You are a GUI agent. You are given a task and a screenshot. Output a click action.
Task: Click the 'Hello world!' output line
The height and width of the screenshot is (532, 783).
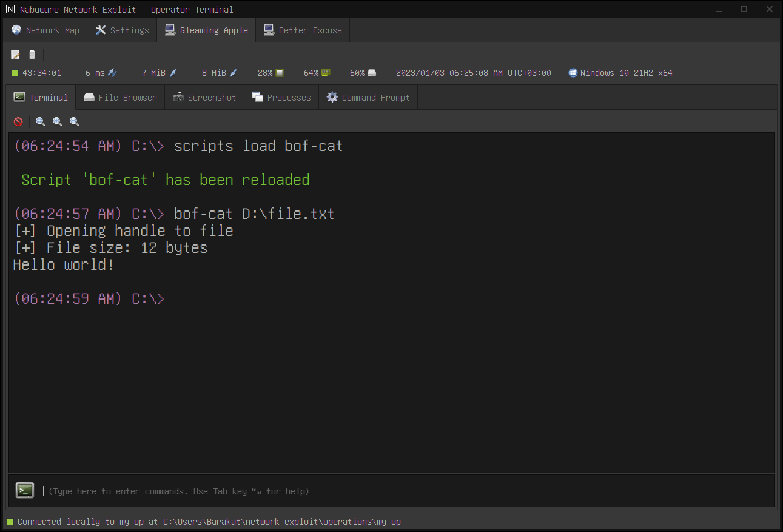click(64, 265)
